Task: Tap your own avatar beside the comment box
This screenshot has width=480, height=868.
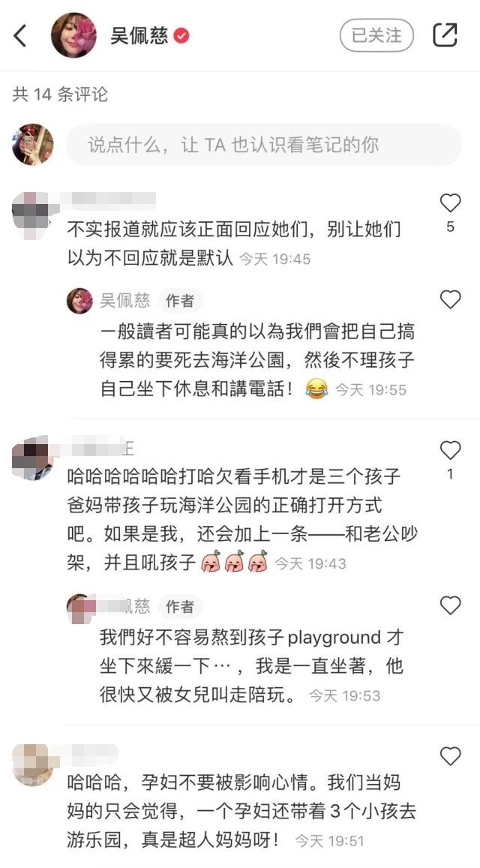Action: point(33,145)
